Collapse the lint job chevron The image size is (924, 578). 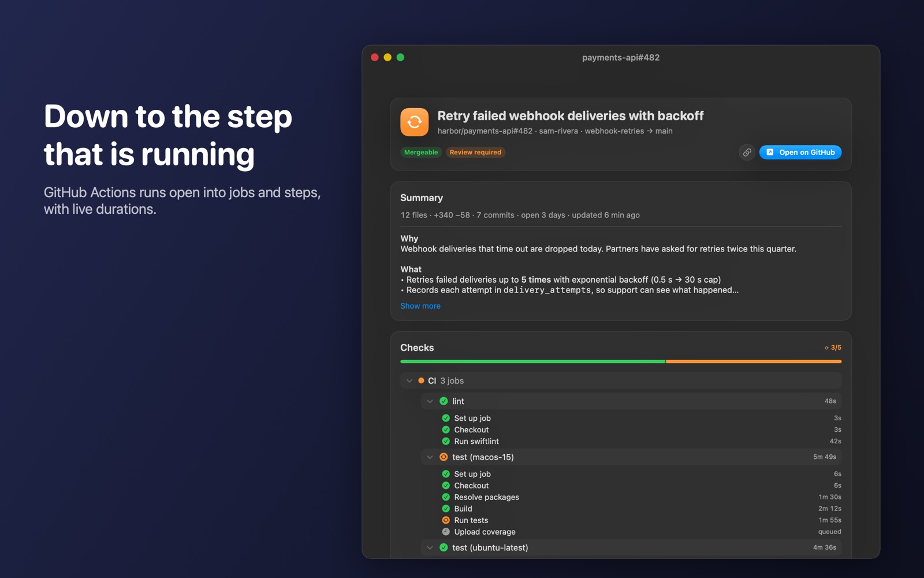click(x=430, y=401)
